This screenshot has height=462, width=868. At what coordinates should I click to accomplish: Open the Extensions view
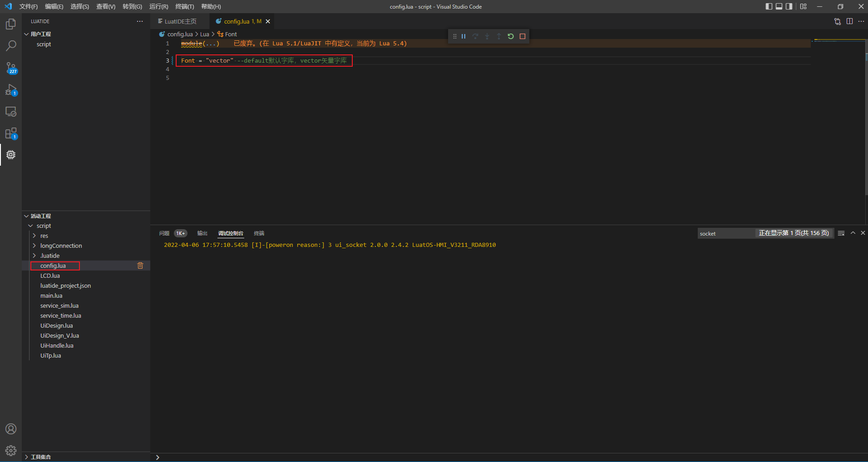coord(11,133)
